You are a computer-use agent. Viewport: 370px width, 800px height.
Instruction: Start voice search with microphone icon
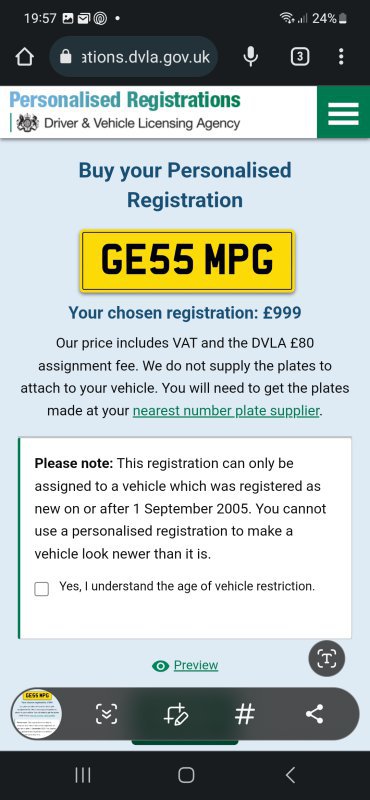[251, 57]
